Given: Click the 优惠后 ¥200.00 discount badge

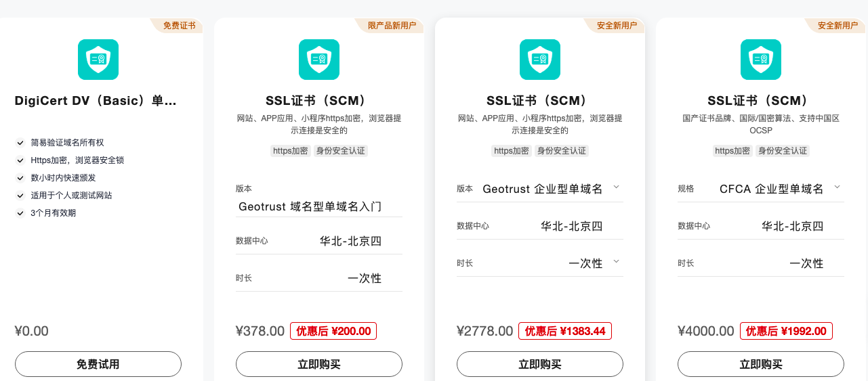Looking at the screenshot, I should click(x=333, y=331).
